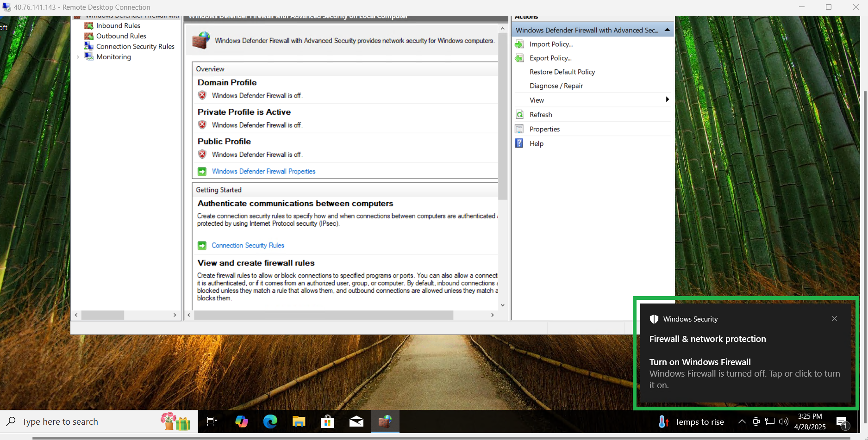The height and width of the screenshot is (440, 868).
Task: Click green arrow beside Firewall Properties link
Action: pyautogui.click(x=202, y=172)
